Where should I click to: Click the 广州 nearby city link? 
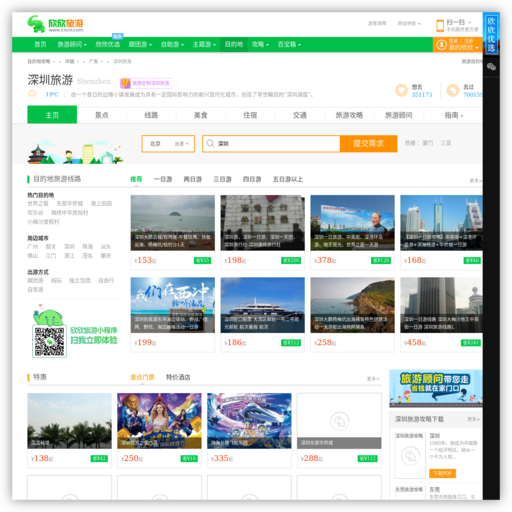(33, 247)
